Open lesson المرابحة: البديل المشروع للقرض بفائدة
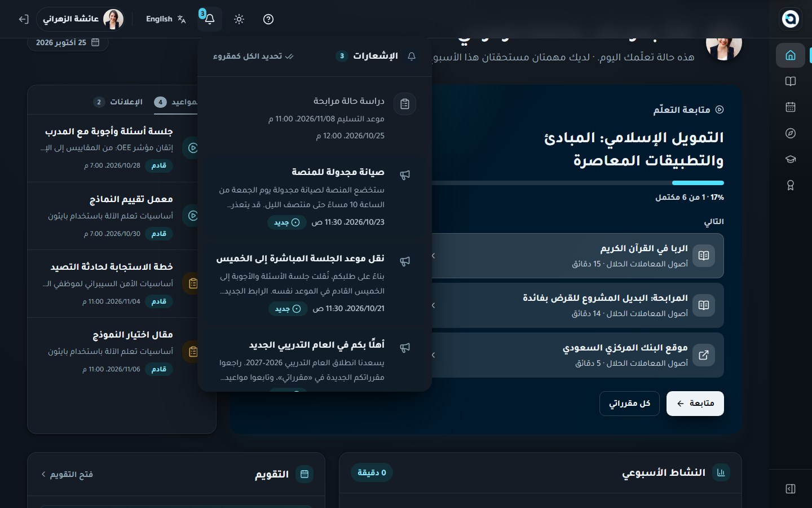 (578, 305)
